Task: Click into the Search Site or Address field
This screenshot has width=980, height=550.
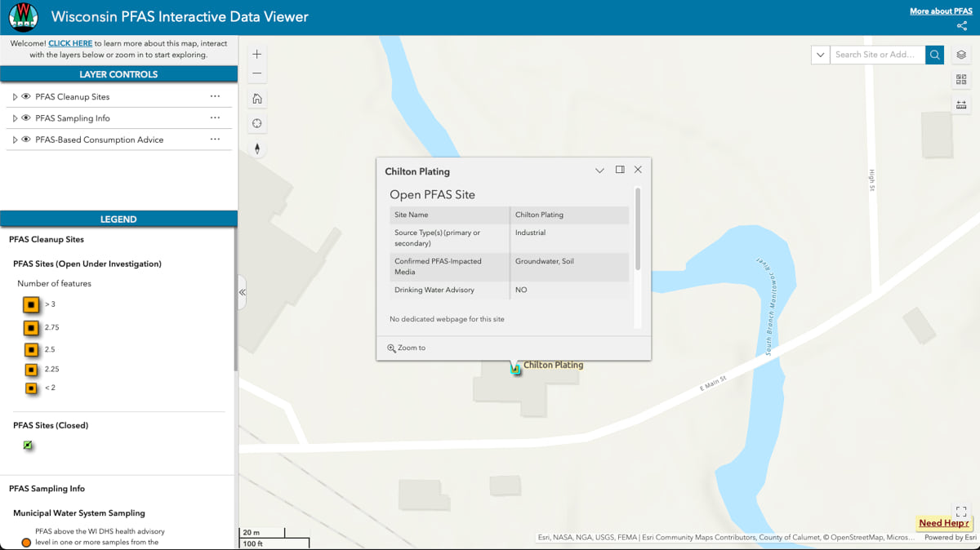Action: coord(878,55)
